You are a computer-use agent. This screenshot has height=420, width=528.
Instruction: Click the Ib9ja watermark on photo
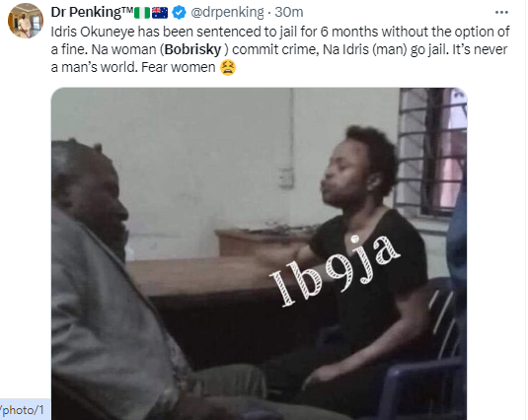click(x=335, y=271)
